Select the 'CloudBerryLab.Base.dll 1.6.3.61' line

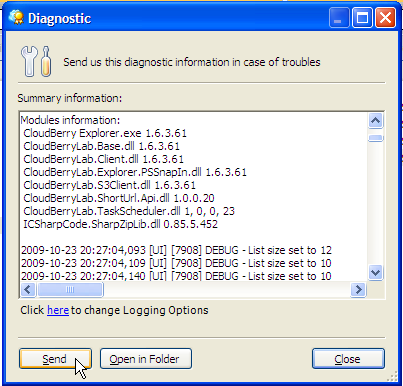click(x=101, y=146)
